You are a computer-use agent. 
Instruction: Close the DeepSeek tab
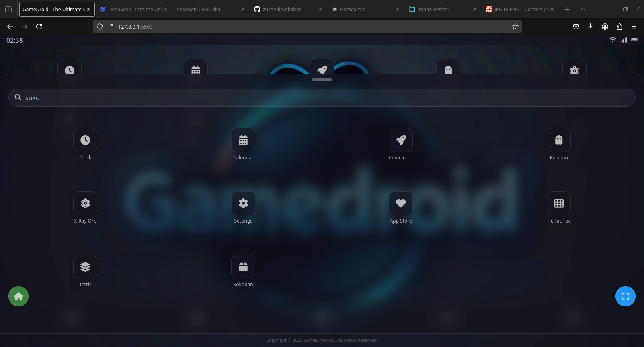pyautogui.click(x=166, y=9)
